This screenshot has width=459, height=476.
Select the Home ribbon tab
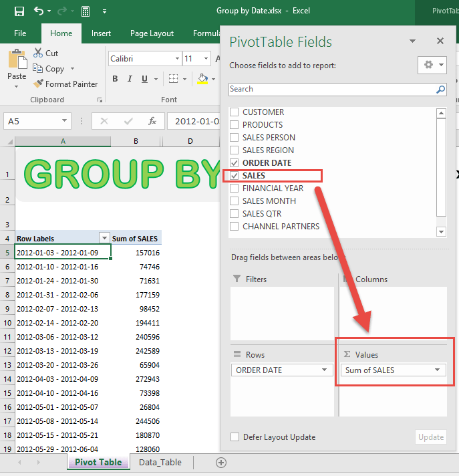coord(61,33)
